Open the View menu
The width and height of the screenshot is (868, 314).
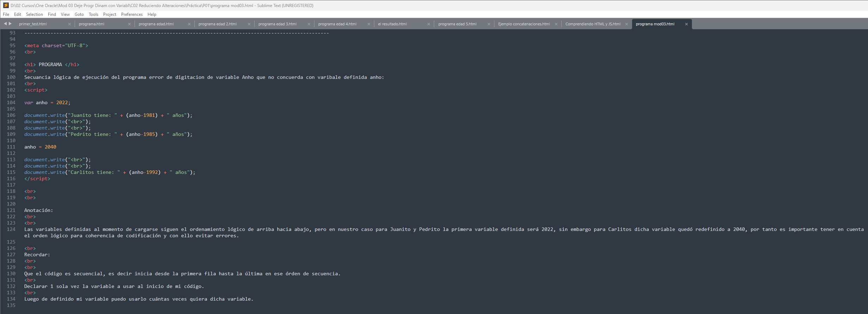click(65, 14)
